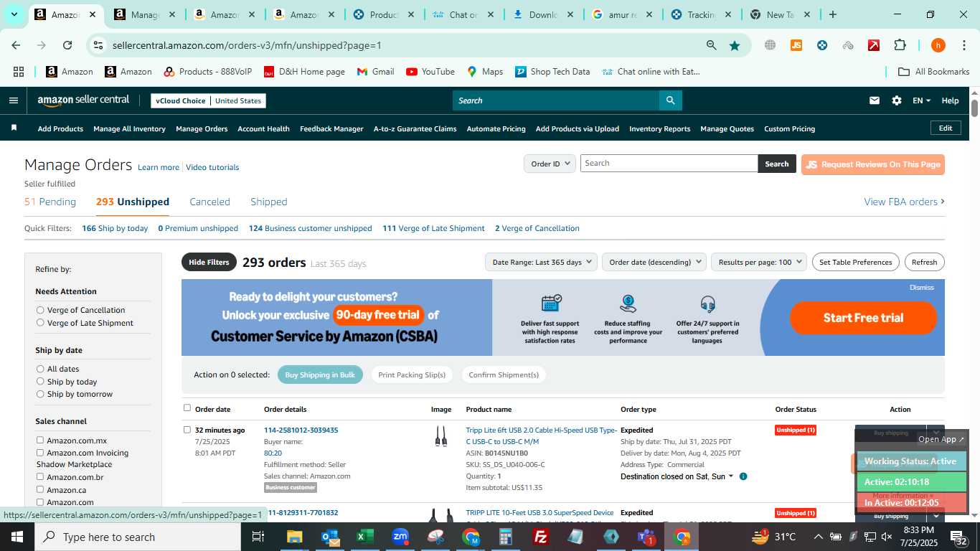Switch to Shipped orders tab

(269, 202)
